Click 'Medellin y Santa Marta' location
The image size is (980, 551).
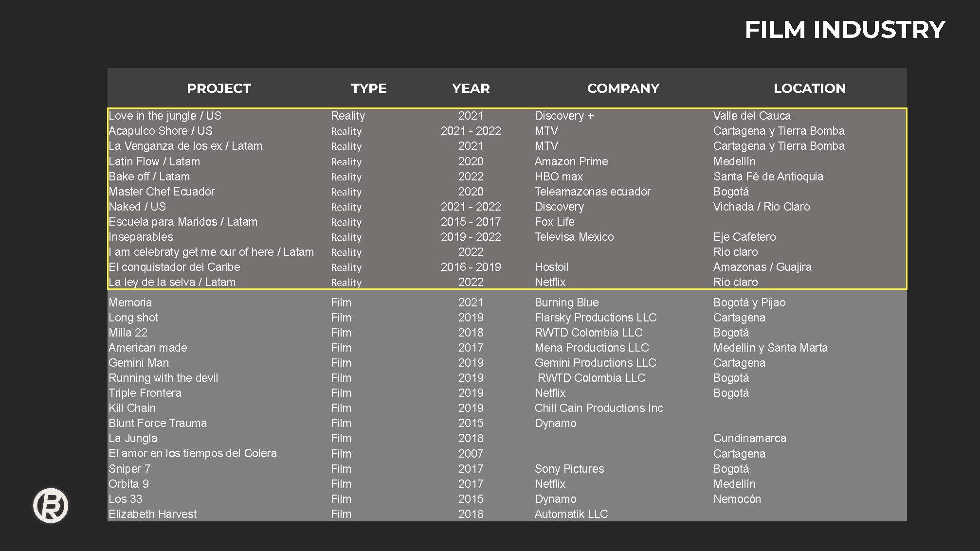pyautogui.click(x=770, y=348)
